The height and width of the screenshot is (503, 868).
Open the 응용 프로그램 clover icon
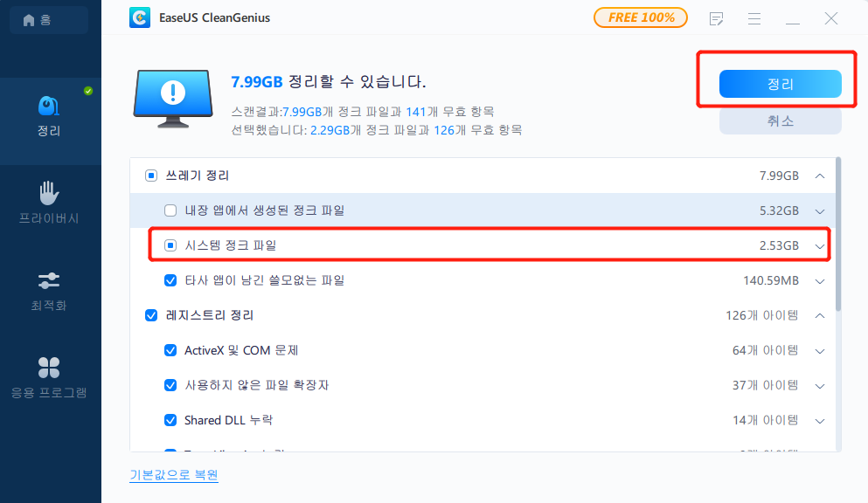[49, 368]
